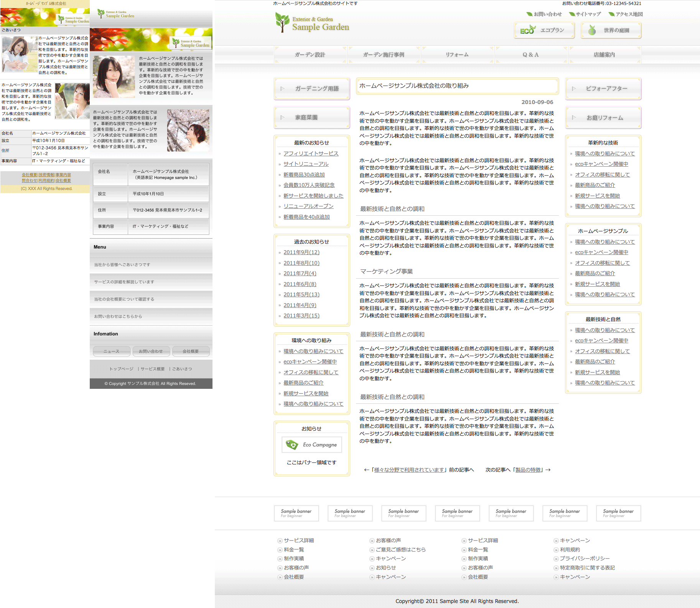The image size is (700, 608).
Task: Click the first Sample banner thumbnail
Action: click(296, 513)
